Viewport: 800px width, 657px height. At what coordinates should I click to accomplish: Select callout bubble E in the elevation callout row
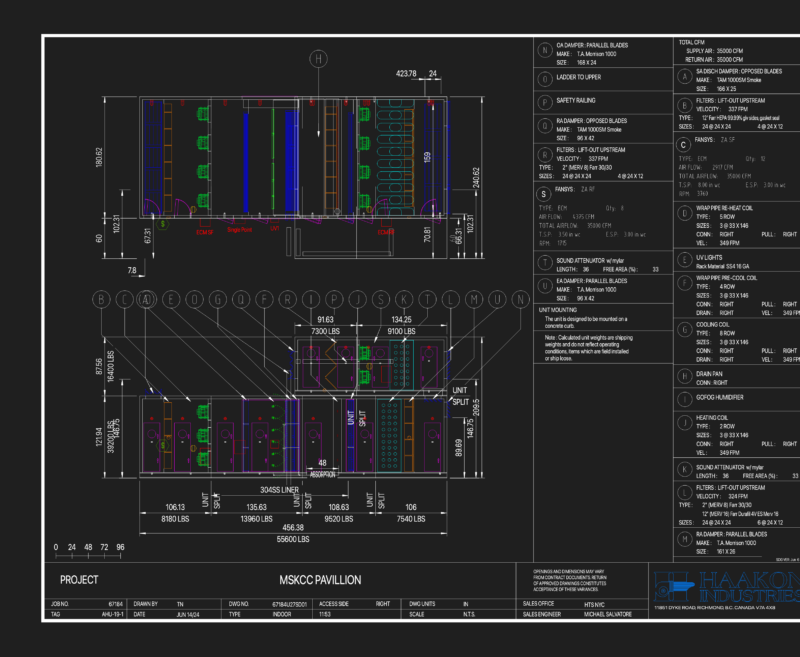(171, 299)
